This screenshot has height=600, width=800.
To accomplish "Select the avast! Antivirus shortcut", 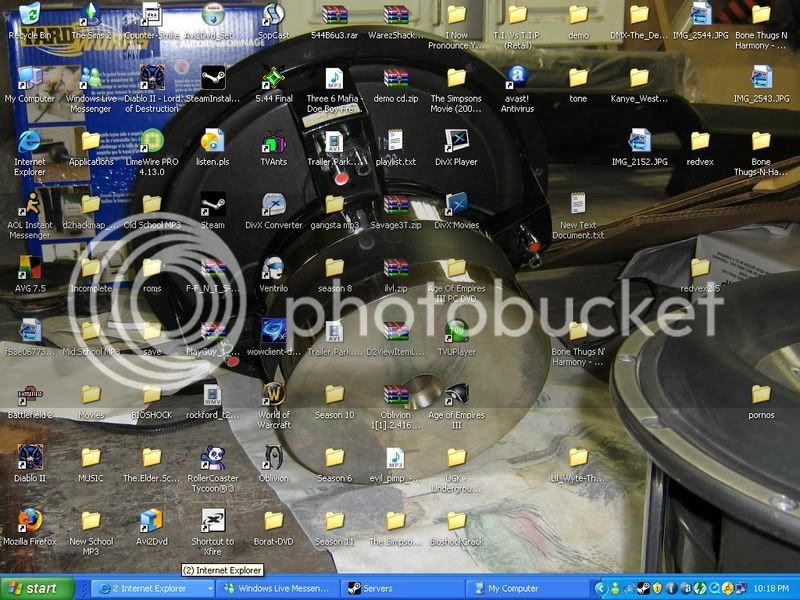I will pos(517,78).
